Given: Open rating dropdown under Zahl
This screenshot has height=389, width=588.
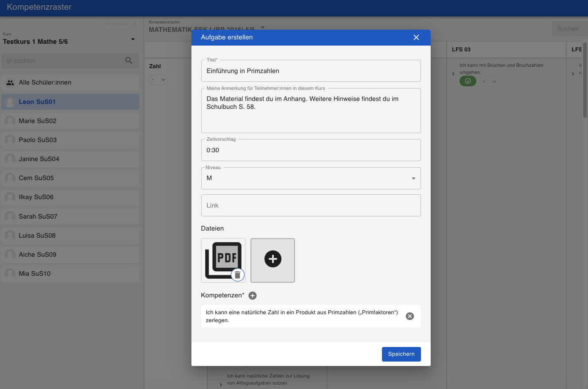Looking at the screenshot, I should [x=158, y=80].
